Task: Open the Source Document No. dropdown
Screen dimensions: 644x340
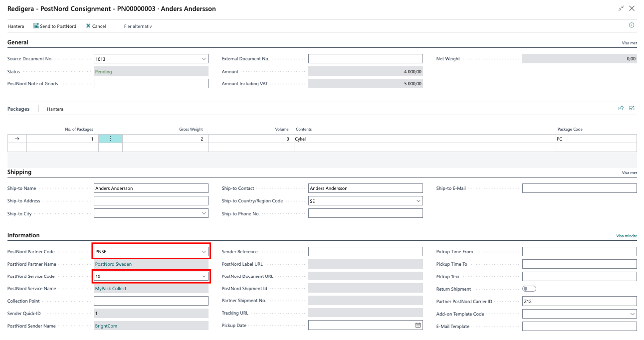Action: pos(204,59)
